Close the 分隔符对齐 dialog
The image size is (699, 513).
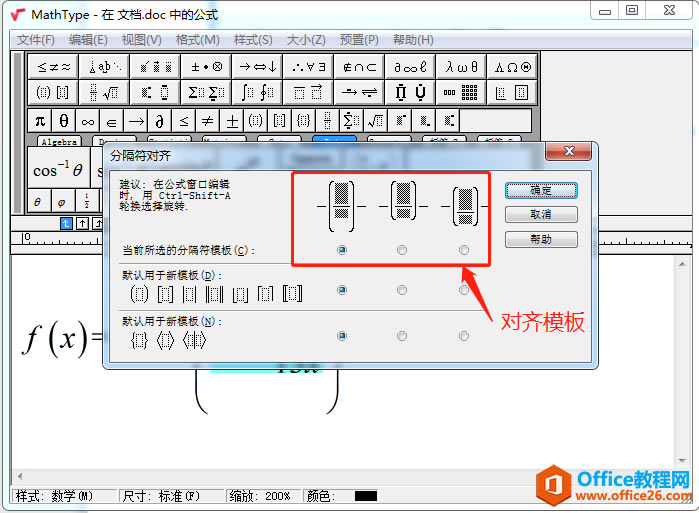[568, 151]
